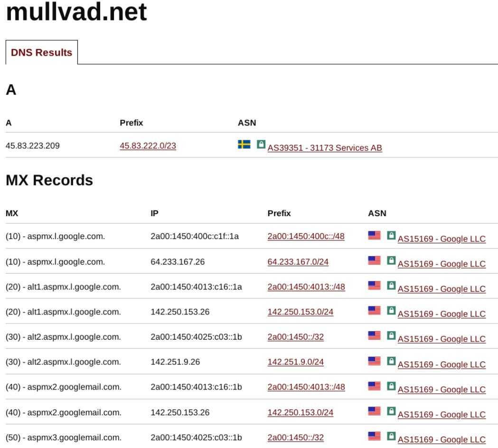Viewport: 498px width, 448px height.
Task: Open the 2a00:1450:400c::/48 prefix link
Action: pos(306,236)
